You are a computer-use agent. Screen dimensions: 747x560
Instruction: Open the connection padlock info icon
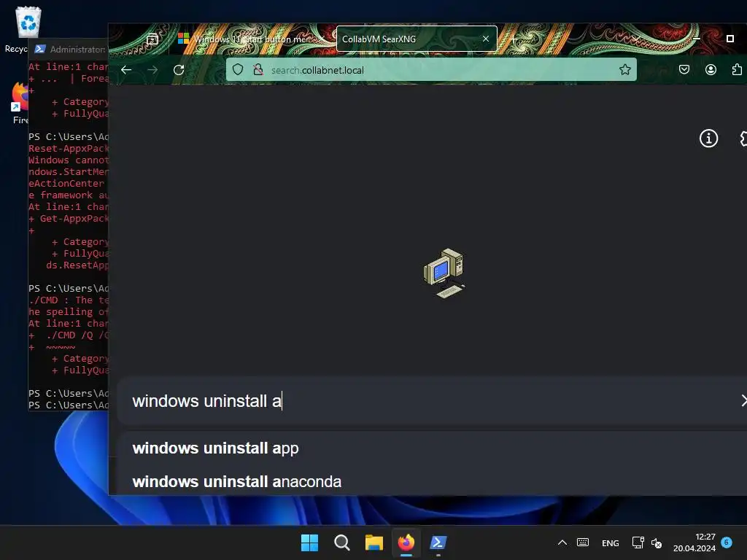[258, 70]
